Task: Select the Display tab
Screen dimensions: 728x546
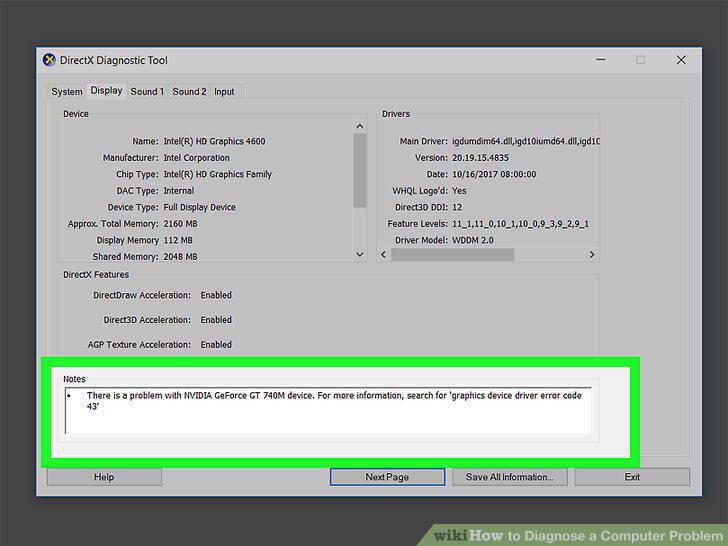Action: 106,90
